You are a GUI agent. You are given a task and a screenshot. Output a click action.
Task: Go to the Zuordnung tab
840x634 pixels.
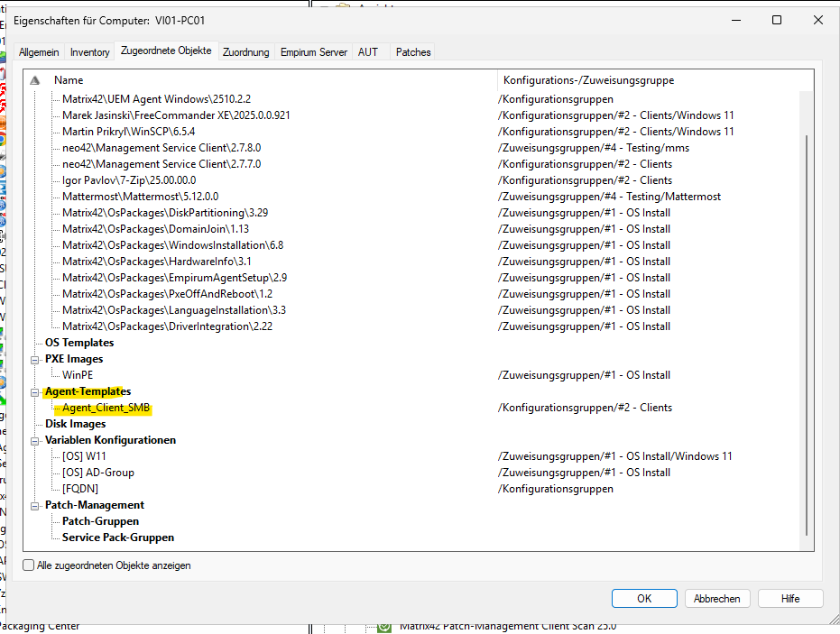pos(245,52)
